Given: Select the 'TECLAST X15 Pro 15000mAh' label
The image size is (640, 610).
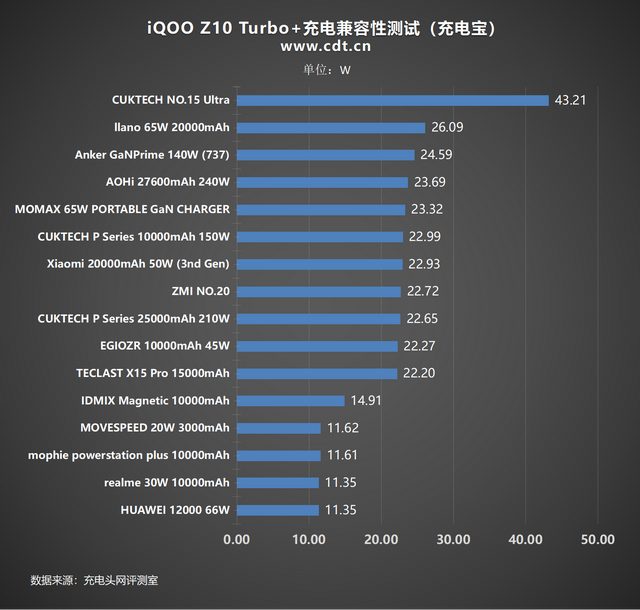Looking at the screenshot, I should (153, 374).
